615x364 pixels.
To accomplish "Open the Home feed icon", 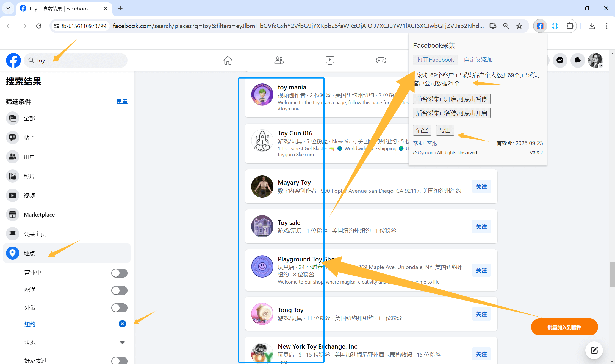I will 228,60.
